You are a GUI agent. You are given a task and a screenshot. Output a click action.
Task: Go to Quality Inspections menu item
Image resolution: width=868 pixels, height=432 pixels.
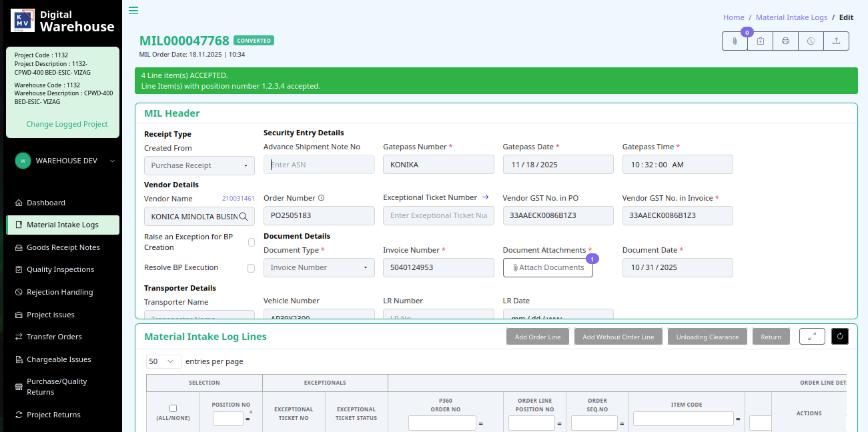point(60,269)
